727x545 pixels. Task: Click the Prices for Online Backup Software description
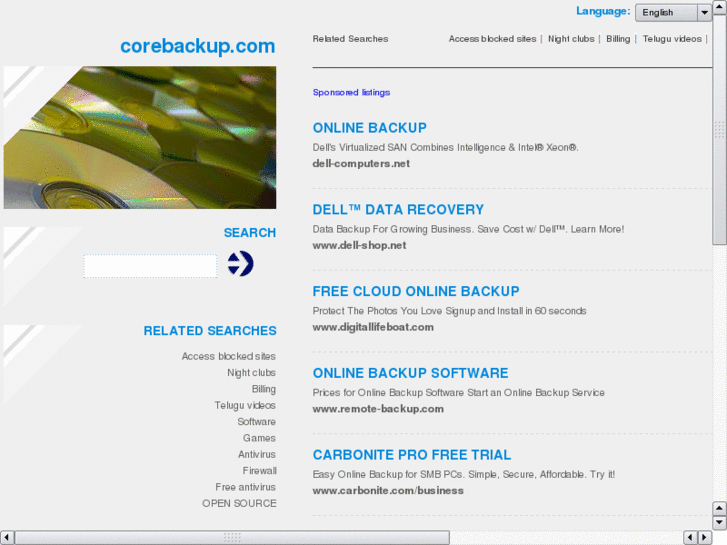(459, 392)
